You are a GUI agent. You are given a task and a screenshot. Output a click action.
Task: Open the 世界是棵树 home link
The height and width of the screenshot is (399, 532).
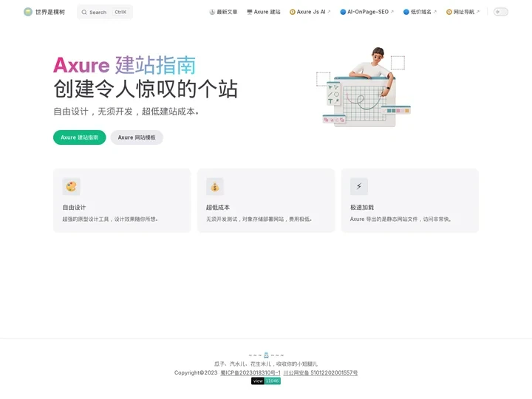[x=44, y=12]
